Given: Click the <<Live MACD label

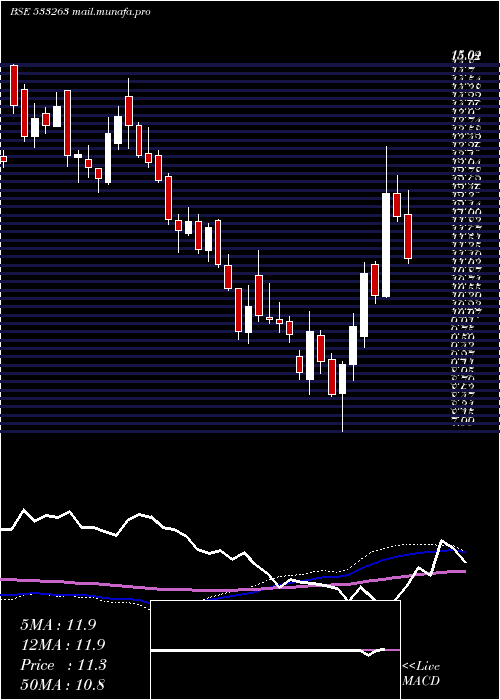Looking at the screenshot, I should (x=421, y=674).
